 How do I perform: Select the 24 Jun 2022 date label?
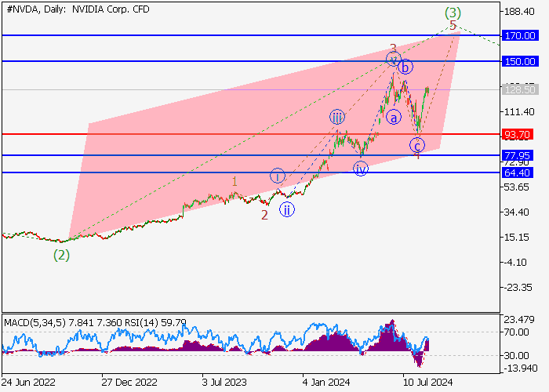pos(29,382)
